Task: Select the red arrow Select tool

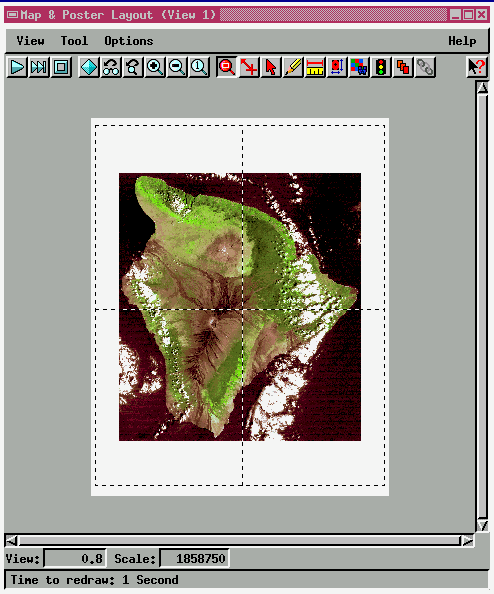Action: [x=271, y=67]
